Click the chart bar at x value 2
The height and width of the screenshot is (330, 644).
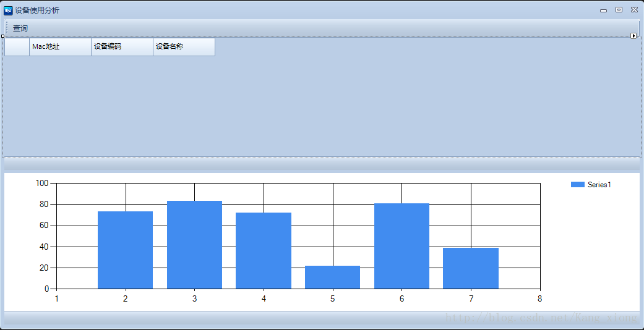(125, 250)
